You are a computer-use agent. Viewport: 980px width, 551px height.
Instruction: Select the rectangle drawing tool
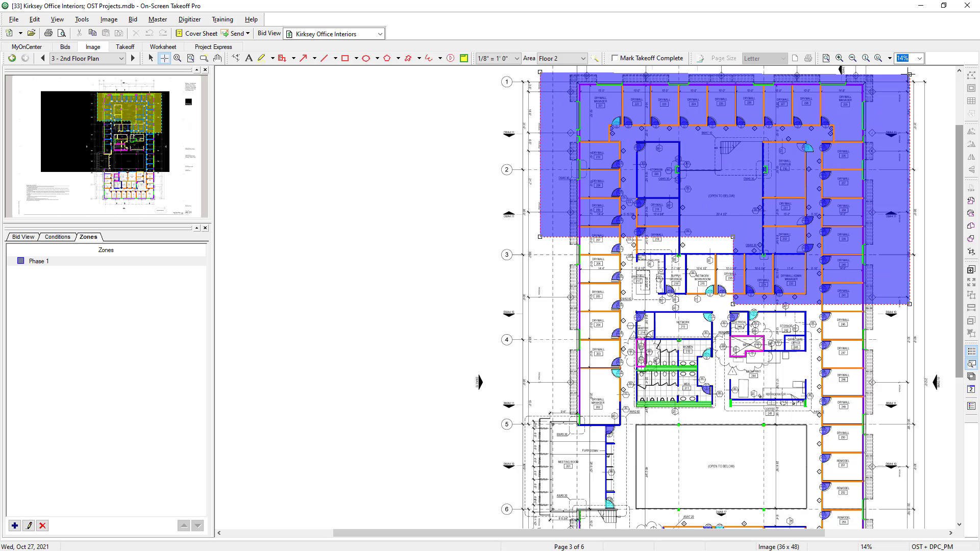(345, 58)
